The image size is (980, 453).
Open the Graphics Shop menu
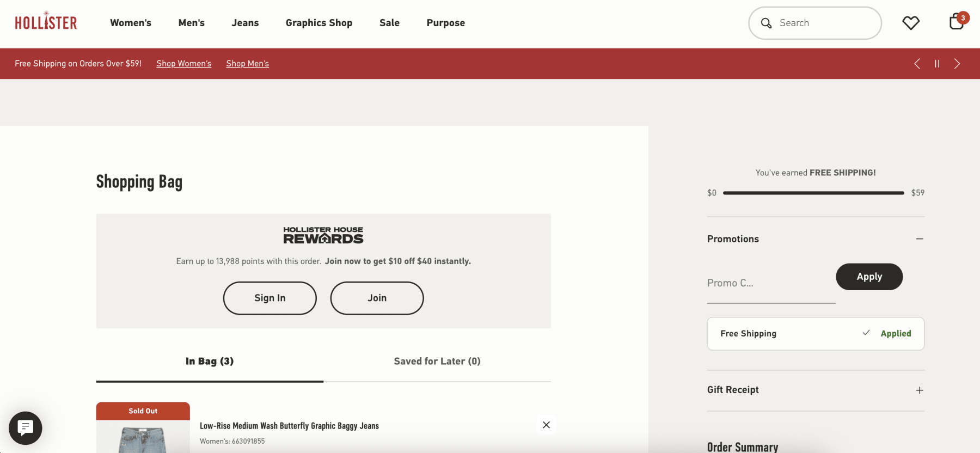(x=319, y=23)
